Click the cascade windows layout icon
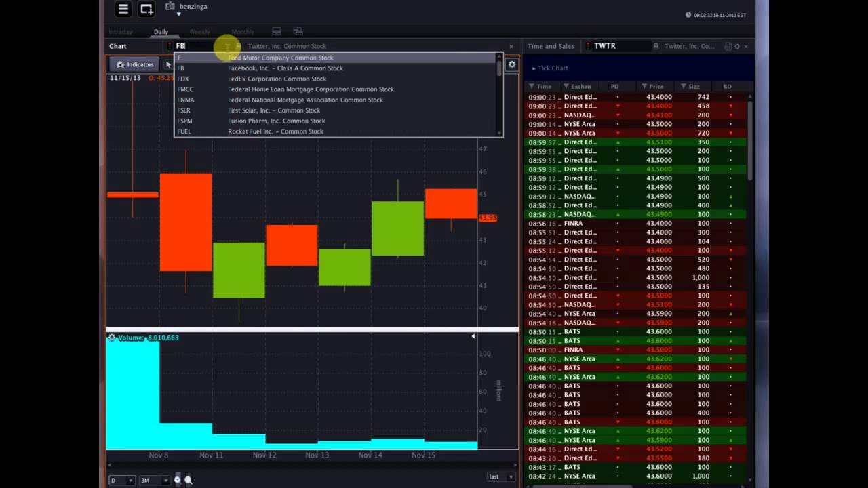Image resolution: width=868 pixels, height=488 pixels. [298, 32]
